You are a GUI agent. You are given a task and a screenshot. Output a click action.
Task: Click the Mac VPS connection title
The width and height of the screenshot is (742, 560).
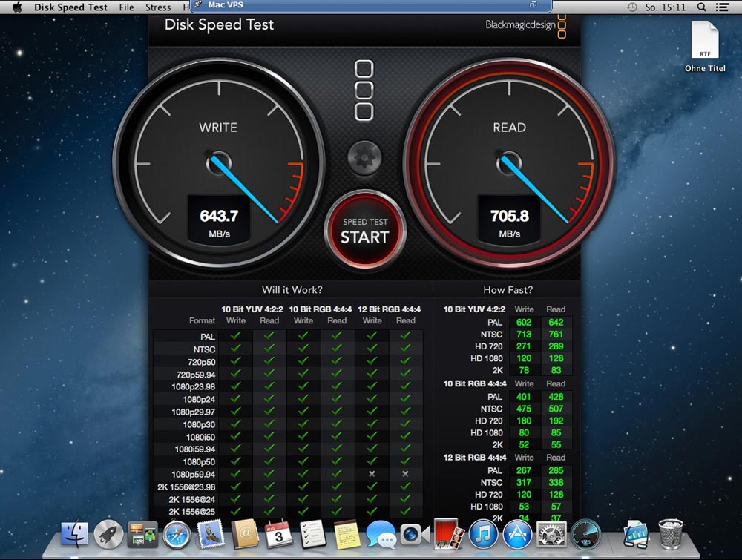click(226, 4)
